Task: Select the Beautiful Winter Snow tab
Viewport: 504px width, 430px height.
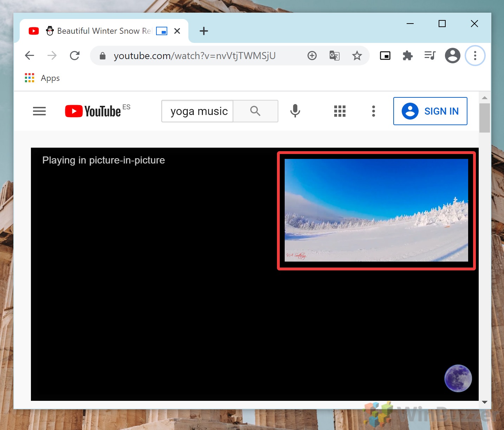Action: (104, 31)
